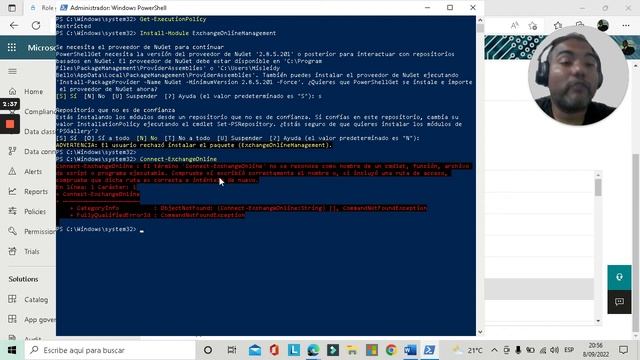Open Google Chrome from taskbar
This screenshot has height=360, width=640.
[x=391, y=350]
